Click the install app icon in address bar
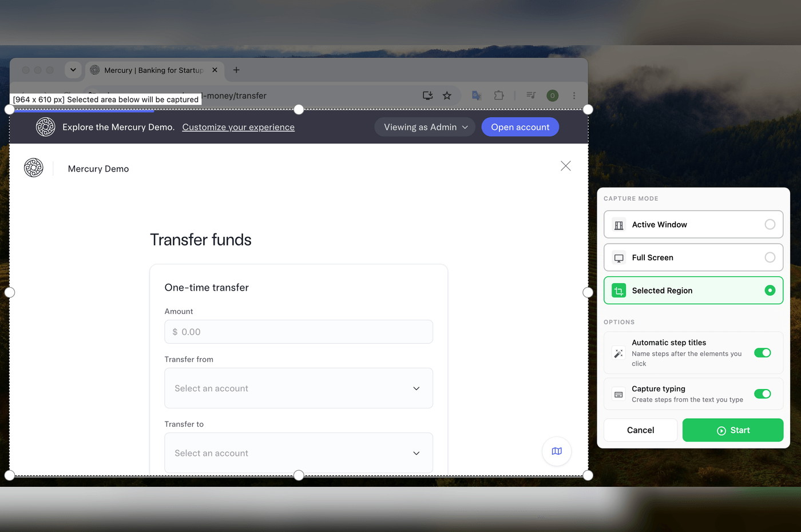Image resolution: width=801 pixels, height=532 pixels. coord(427,96)
